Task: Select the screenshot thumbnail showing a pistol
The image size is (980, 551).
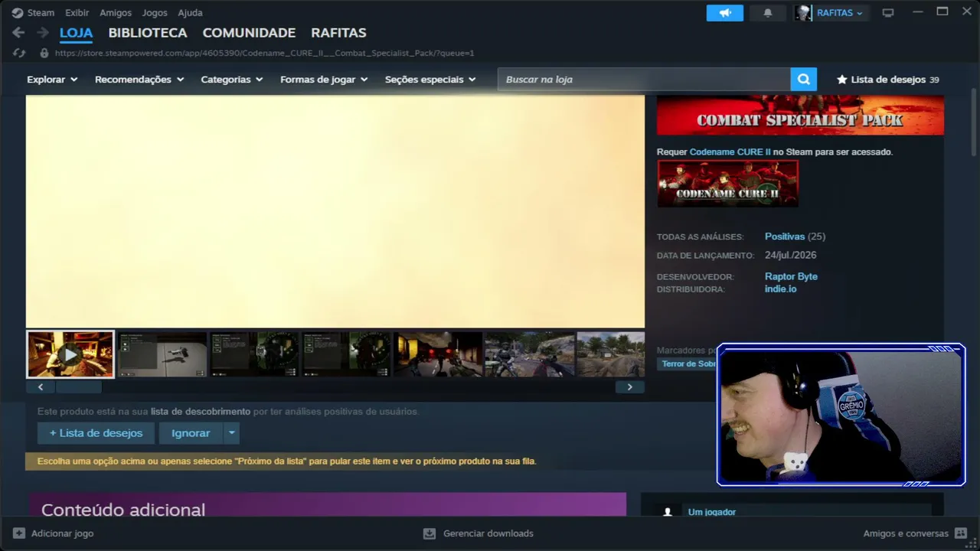Action: 162,354
